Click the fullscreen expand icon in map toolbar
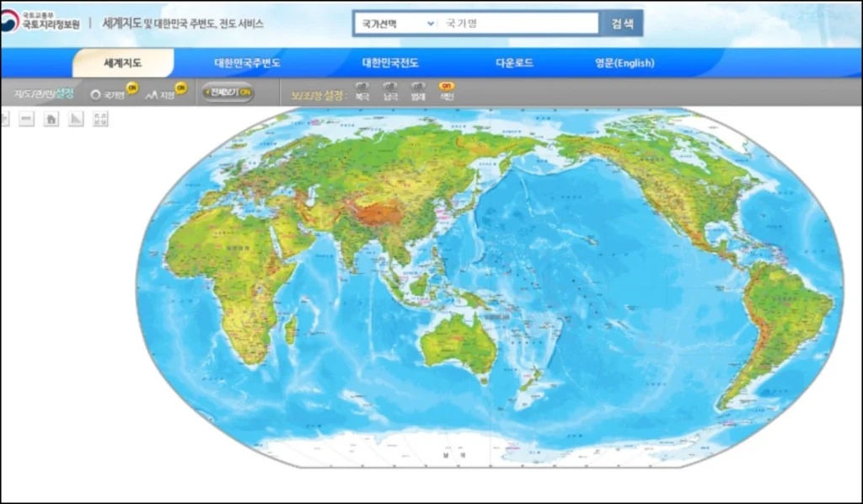The height and width of the screenshot is (504, 863). 100,120
